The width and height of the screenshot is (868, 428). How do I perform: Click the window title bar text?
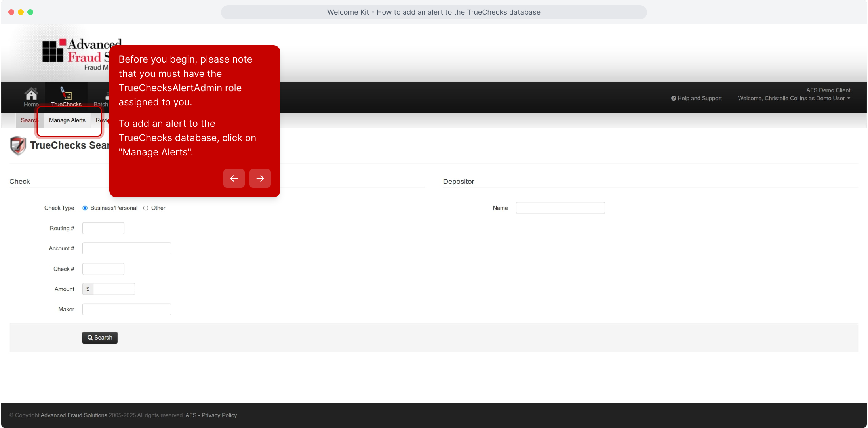pos(434,12)
